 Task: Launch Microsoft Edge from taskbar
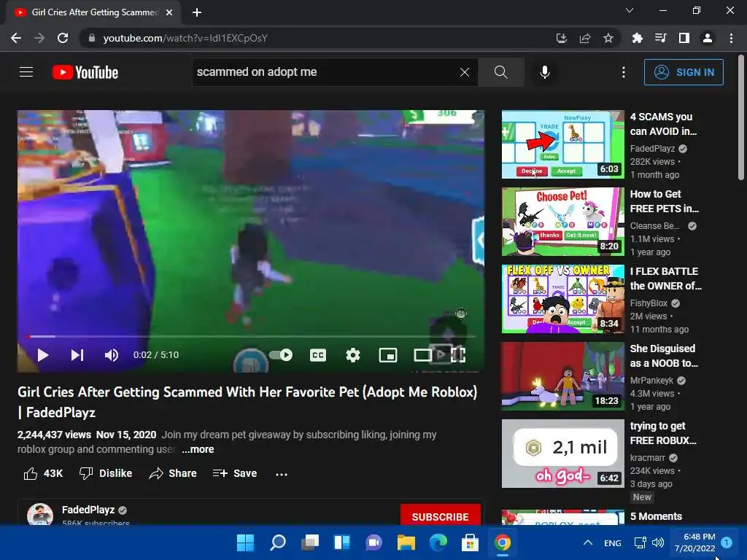point(438,542)
